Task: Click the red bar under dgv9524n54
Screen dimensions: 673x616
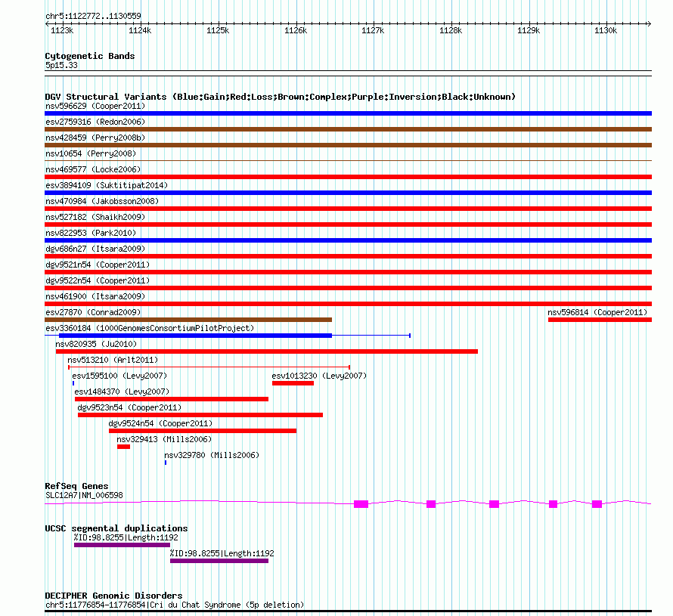Action: pyautogui.click(x=203, y=431)
